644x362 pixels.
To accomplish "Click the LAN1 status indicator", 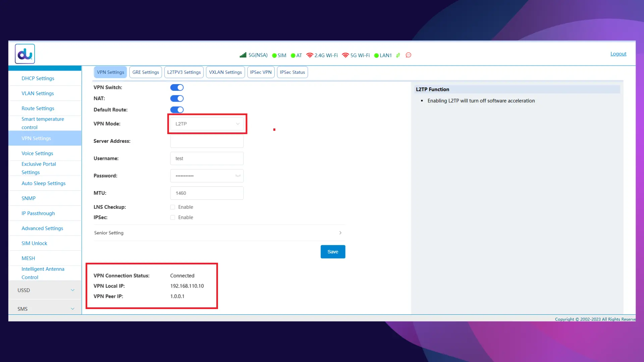I will click(x=376, y=55).
